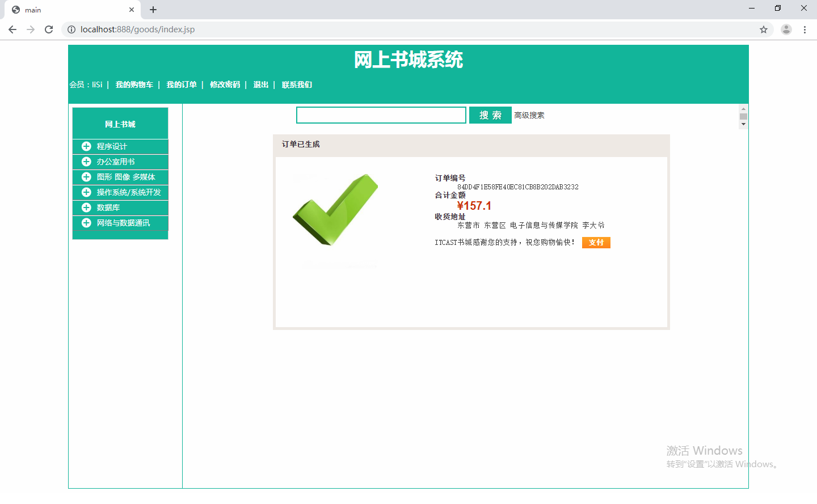817x504 pixels.
Task: Select the main browser tab
Action: point(73,10)
